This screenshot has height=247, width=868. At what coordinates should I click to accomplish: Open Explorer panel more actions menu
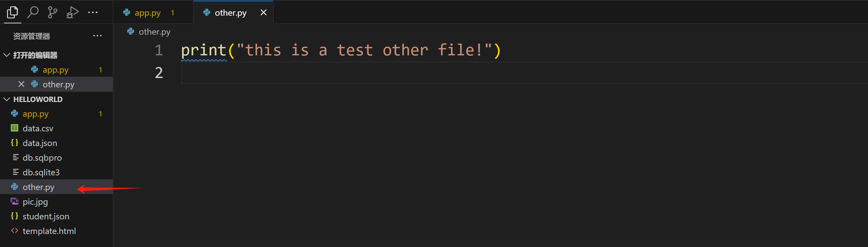pyautogui.click(x=97, y=36)
